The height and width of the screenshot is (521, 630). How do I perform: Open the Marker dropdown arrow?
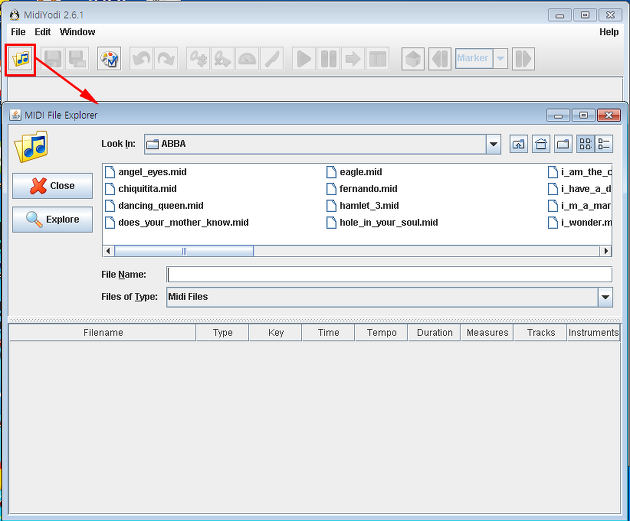[x=500, y=59]
